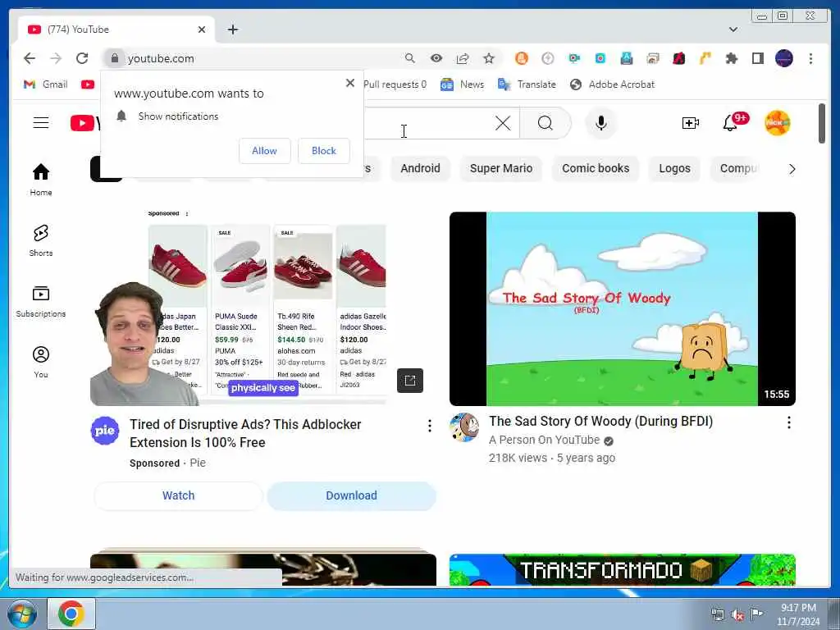Viewport: 840px width, 630px height.
Task: Click the YouTube search magnifier button
Action: pyautogui.click(x=545, y=123)
